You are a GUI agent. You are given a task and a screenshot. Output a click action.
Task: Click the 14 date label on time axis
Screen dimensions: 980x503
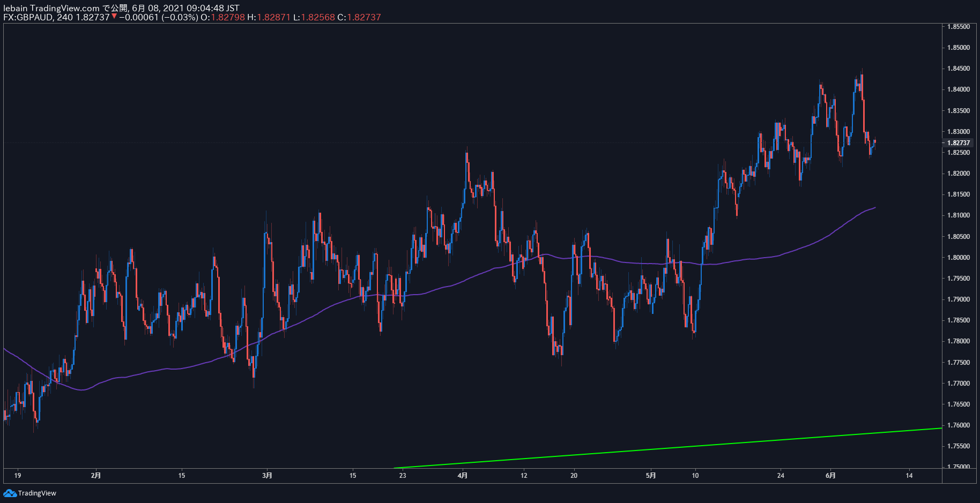pyautogui.click(x=909, y=476)
